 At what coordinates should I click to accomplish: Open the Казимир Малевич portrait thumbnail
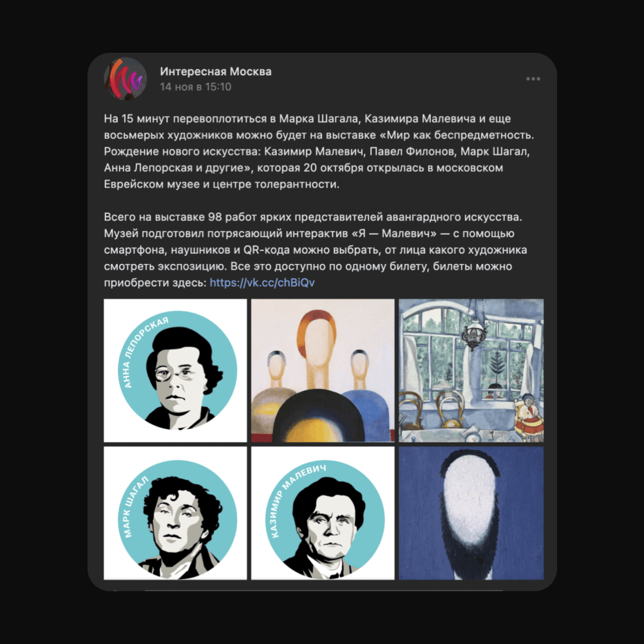pyautogui.click(x=323, y=513)
